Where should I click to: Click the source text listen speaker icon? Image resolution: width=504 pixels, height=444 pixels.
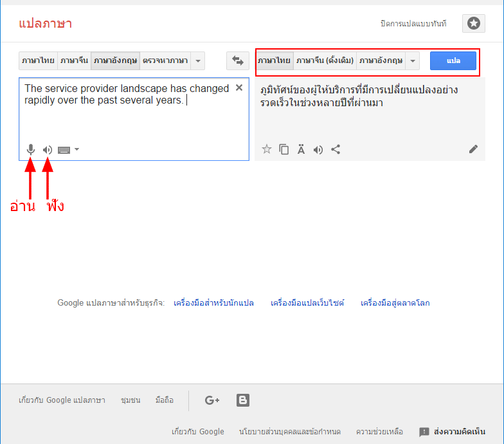tap(48, 149)
